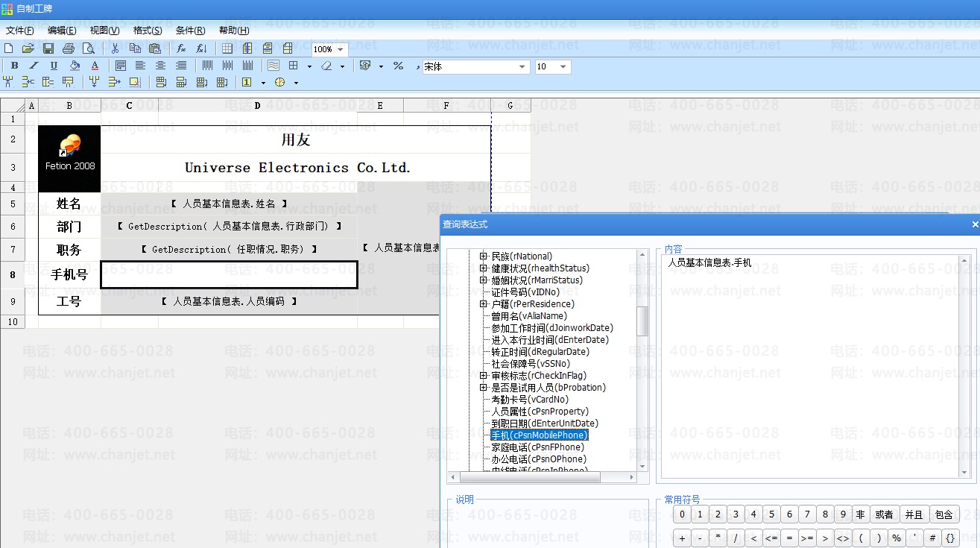The image size is (980, 548).
Task: Open the font size 10 dropdown
Action: point(563,67)
